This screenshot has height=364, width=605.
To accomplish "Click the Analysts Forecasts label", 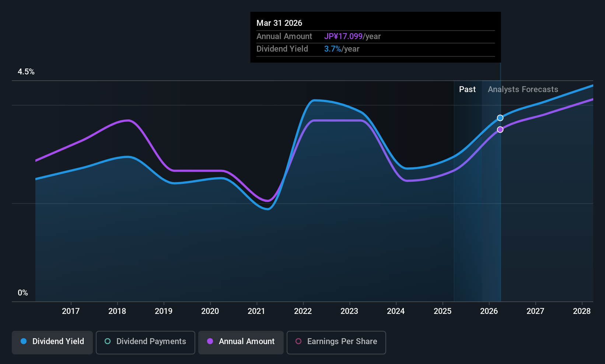I will point(523,90).
